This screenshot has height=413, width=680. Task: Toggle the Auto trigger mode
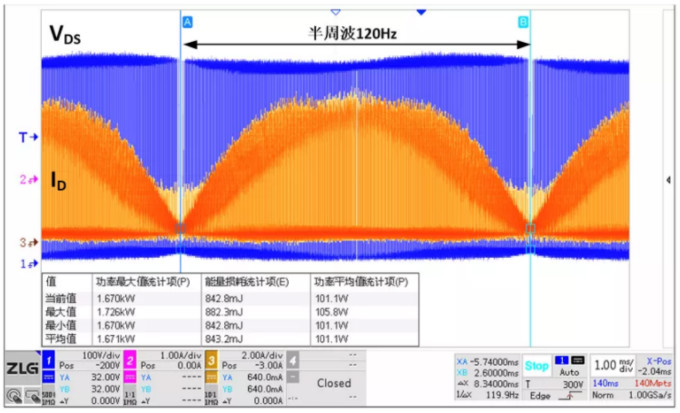pyautogui.click(x=571, y=371)
